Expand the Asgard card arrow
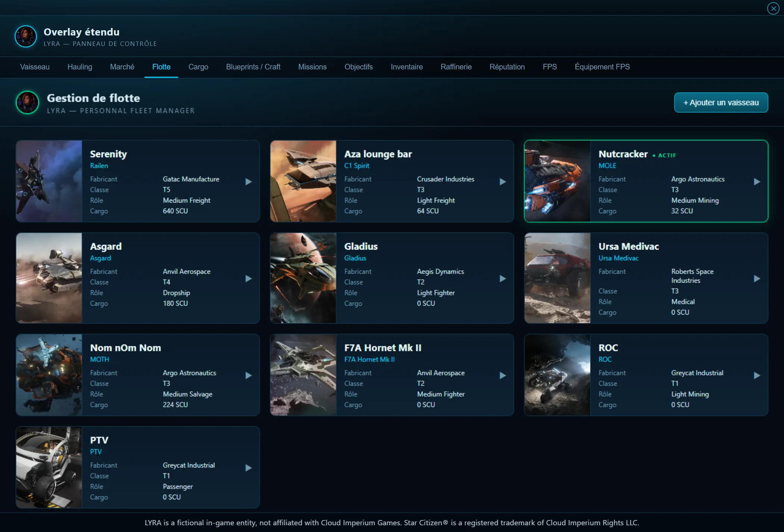This screenshot has width=784, height=532. coord(248,279)
